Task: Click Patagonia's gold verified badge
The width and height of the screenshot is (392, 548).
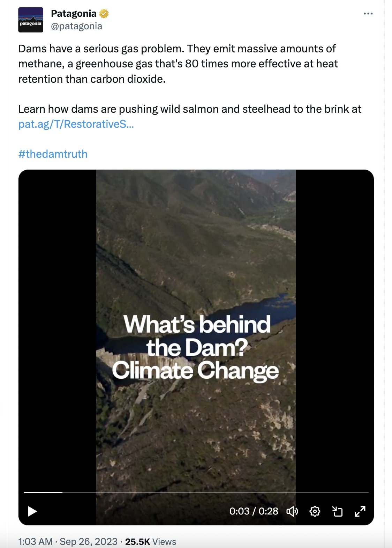Action: 103,14
